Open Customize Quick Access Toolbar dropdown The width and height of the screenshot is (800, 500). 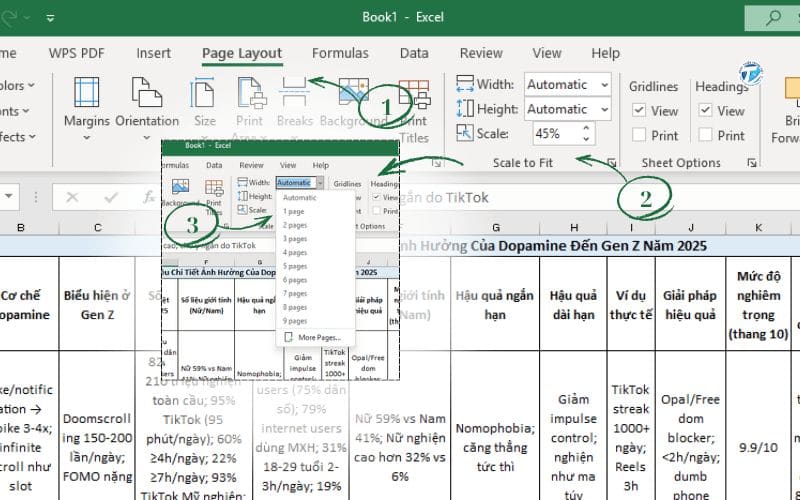pyautogui.click(x=50, y=18)
